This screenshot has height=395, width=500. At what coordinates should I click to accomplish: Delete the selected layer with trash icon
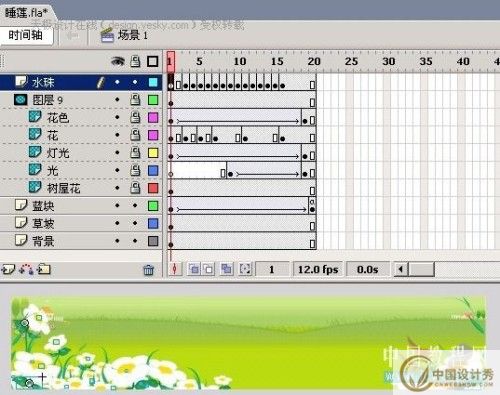148,270
